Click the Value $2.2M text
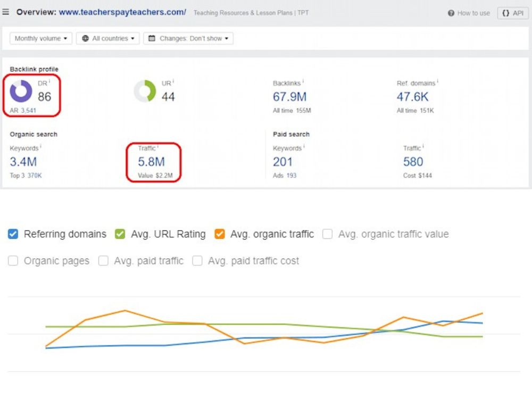This screenshot has width=532, height=399. point(155,176)
